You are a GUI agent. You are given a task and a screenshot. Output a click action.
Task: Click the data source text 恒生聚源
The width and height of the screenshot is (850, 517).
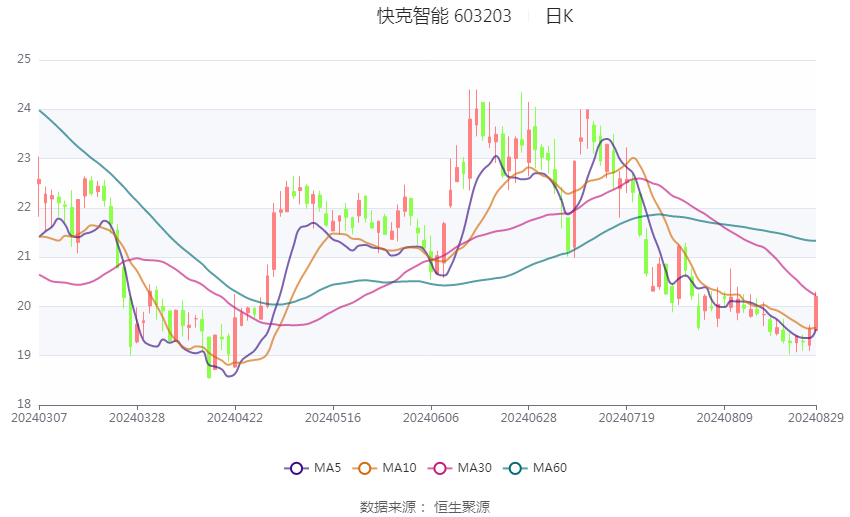[x=462, y=507]
